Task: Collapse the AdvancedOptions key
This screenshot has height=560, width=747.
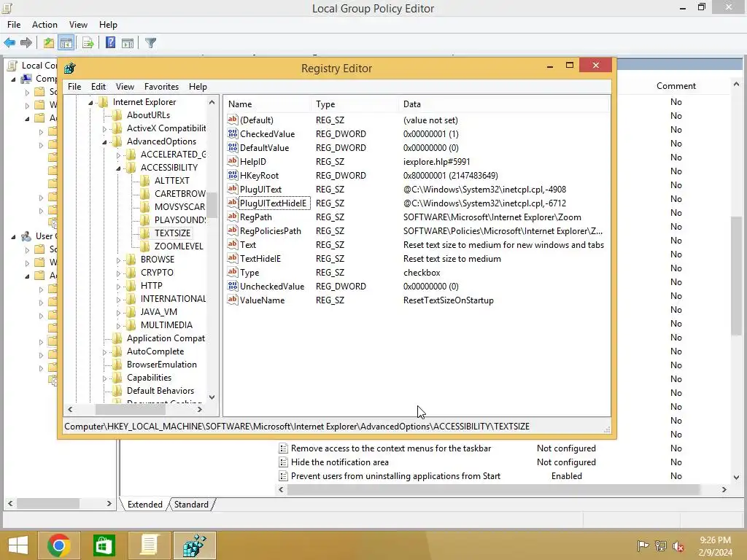Action: point(104,142)
